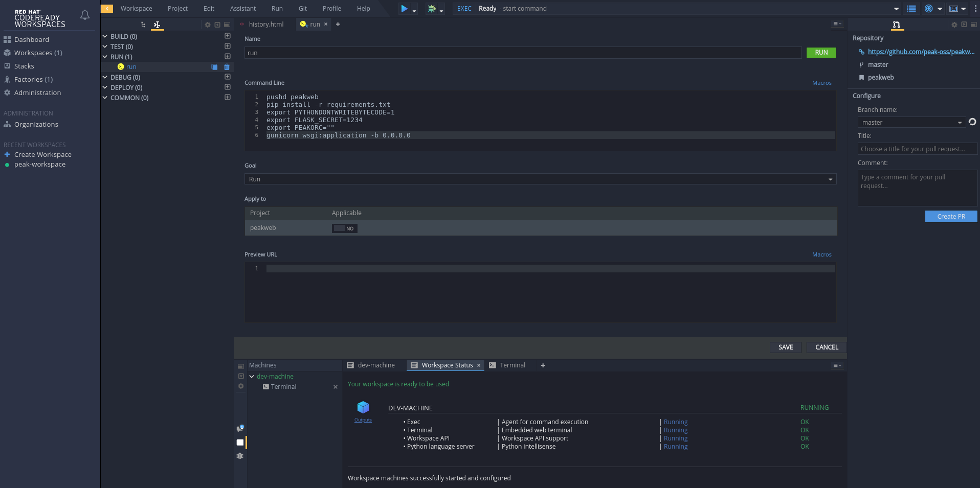Open the notifications bell icon

coord(85,15)
